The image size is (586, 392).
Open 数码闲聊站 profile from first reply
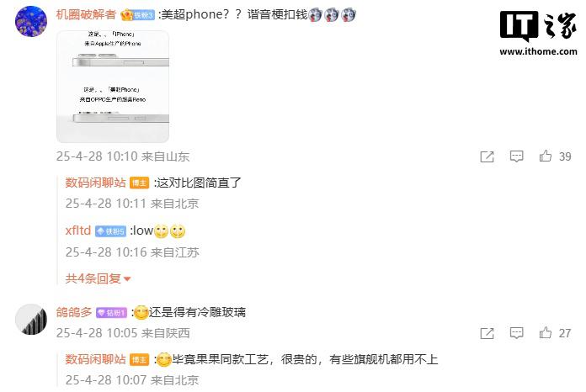click(96, 183)
